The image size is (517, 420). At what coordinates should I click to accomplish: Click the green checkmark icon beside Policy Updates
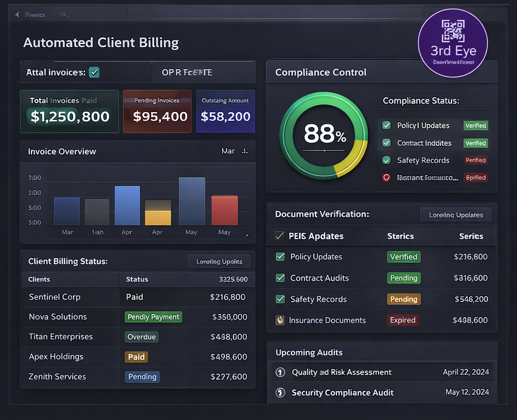tap(386, 126)
